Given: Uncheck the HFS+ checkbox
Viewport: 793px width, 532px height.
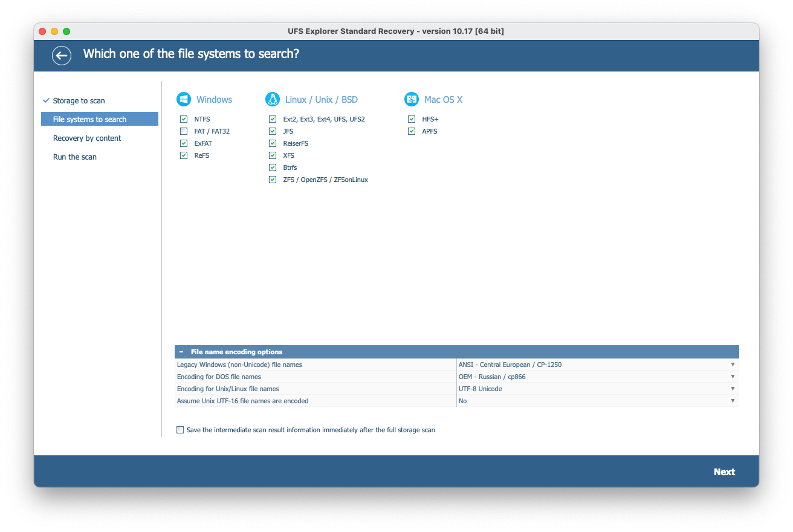Looking at the screenshot, I should pos(412,119).
